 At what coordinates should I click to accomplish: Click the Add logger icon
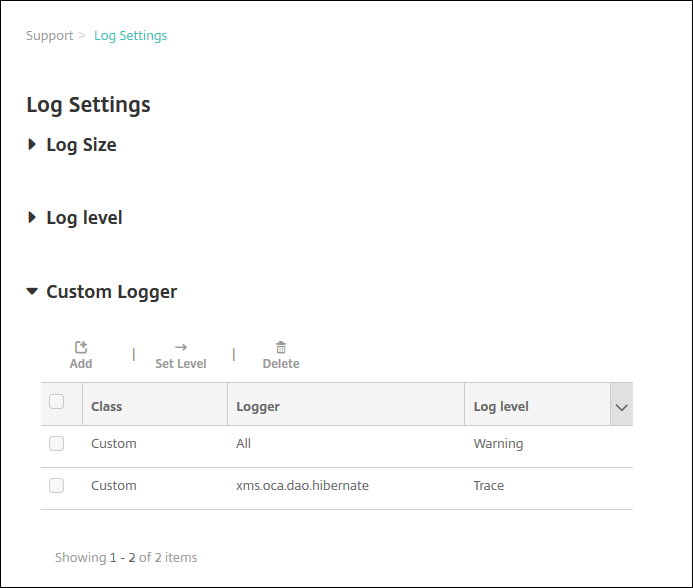[81, 347]
